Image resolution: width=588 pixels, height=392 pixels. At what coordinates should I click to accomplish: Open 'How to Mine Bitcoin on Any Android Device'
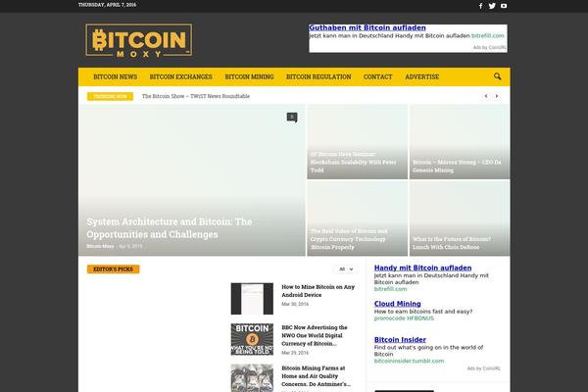pyautogui.click(x=318, y=291)
